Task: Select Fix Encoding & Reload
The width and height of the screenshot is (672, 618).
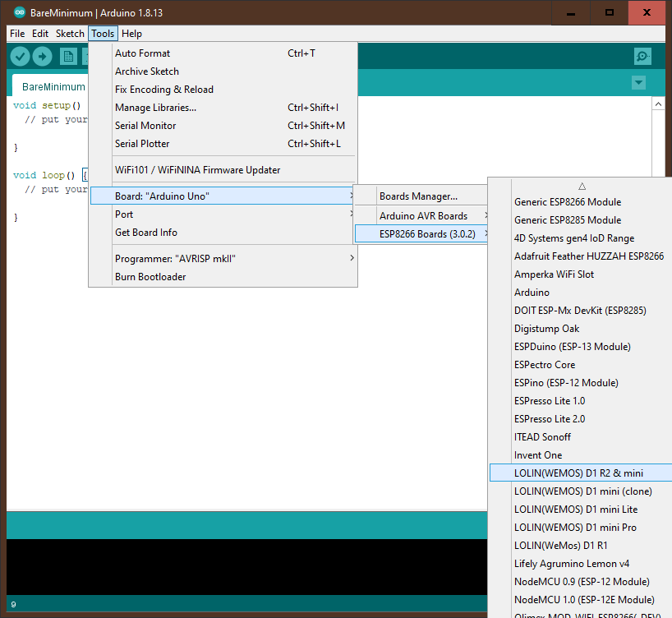Action: (223, 90)
